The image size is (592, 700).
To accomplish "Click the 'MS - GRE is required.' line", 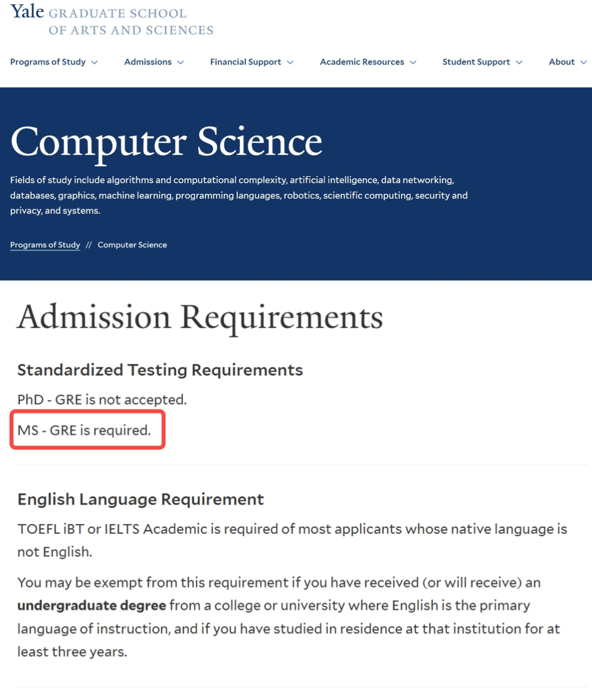I will point(84,430).
